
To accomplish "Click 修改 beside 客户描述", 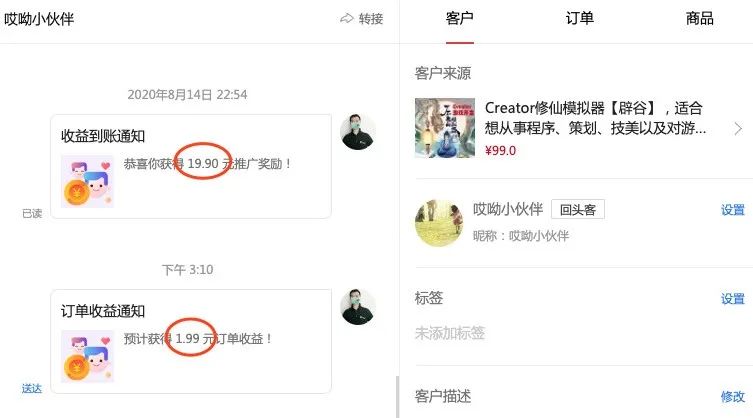I will (x=732, y=396).
